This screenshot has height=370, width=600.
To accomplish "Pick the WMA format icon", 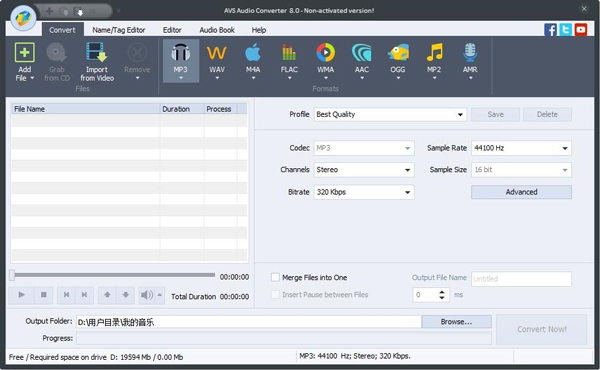I will pyautogui.click(x=325, y=52).
